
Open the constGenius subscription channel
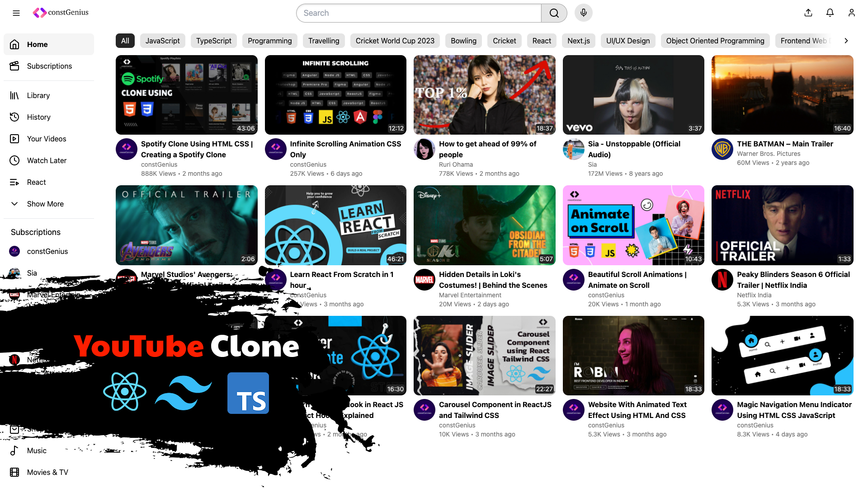click(x=47, y=251)
